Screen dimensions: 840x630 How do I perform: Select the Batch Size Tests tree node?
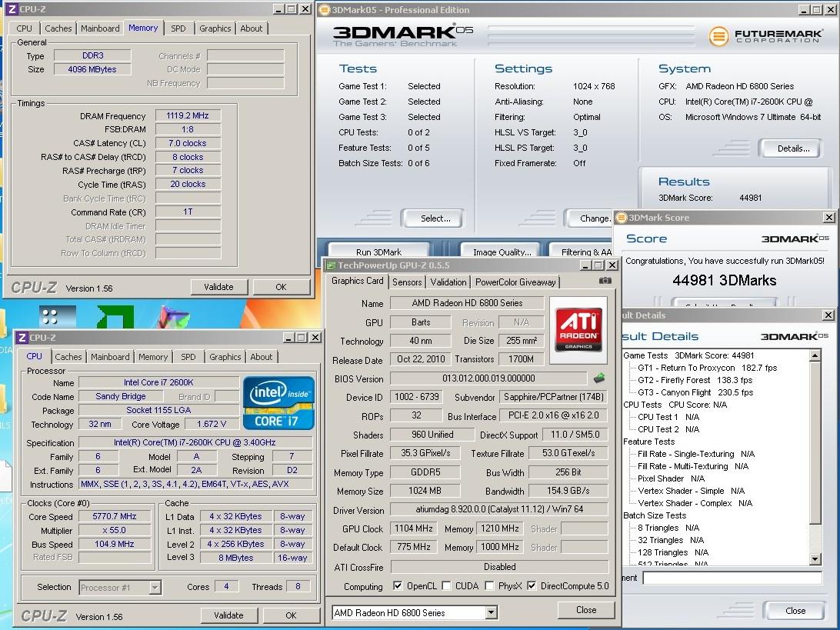point(655,515)
